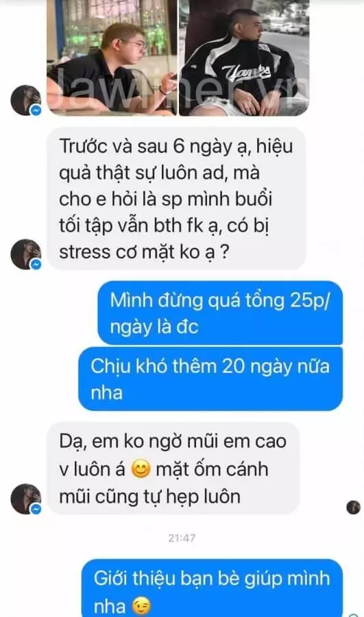Tap the 21:47 timestamp
Viewport: 364px width, 617px height.
click(x=182, y=538)
